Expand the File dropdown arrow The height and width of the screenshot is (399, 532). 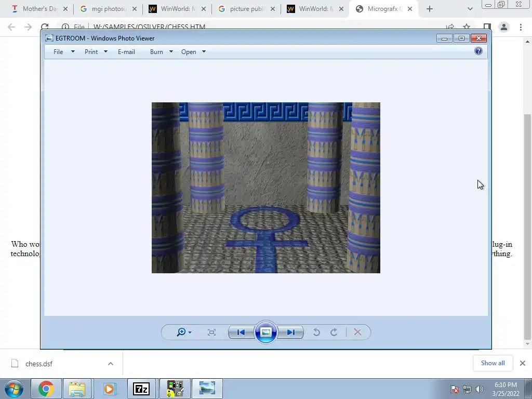click(x=73, y=51)
